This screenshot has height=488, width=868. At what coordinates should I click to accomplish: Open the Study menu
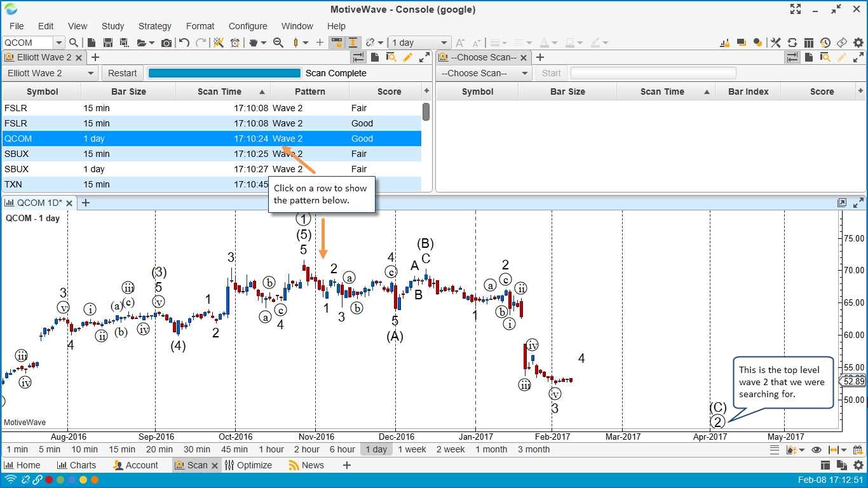coord(113,26)
